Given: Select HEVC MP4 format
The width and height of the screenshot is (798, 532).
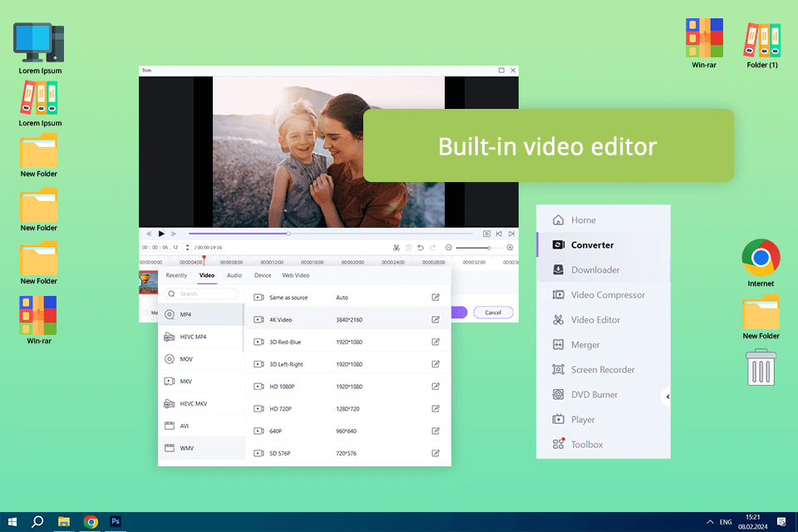Looking at the screenshot, I should coord(201,337).
